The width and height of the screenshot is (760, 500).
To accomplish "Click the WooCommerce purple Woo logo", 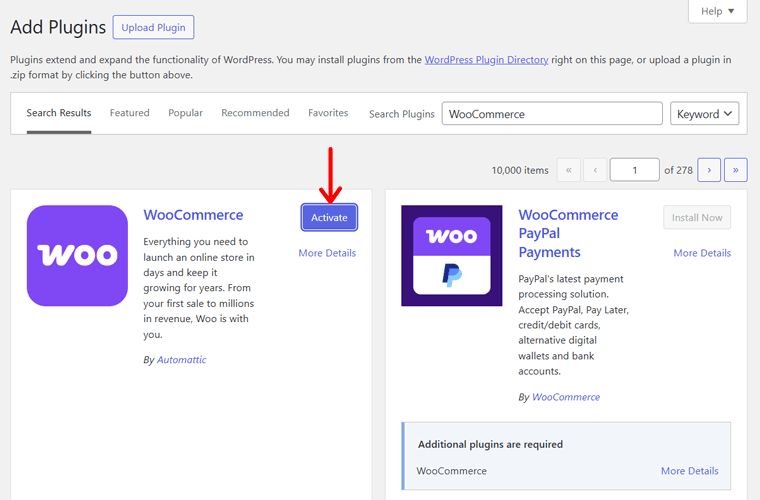I will [x=77, y=255].
